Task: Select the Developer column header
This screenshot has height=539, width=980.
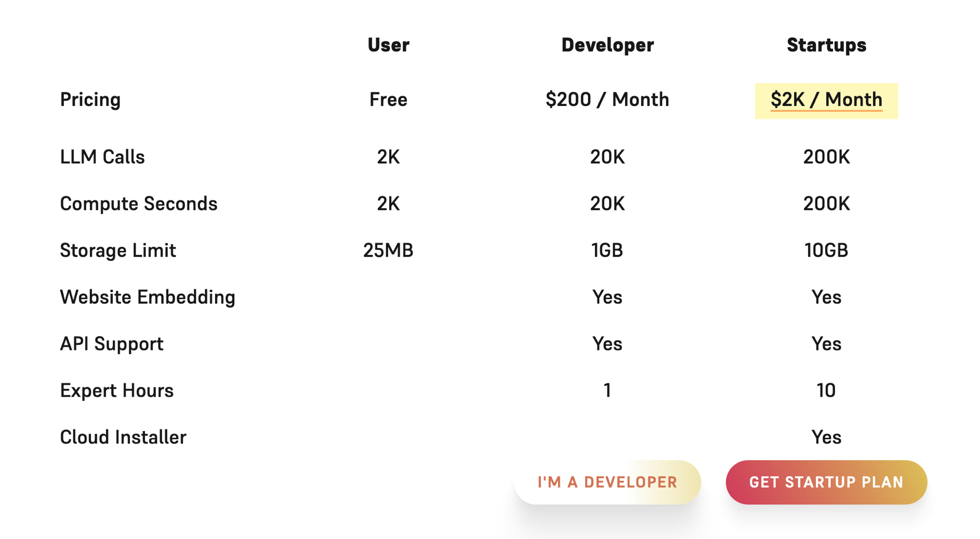Action: click(x=607, y=45)
